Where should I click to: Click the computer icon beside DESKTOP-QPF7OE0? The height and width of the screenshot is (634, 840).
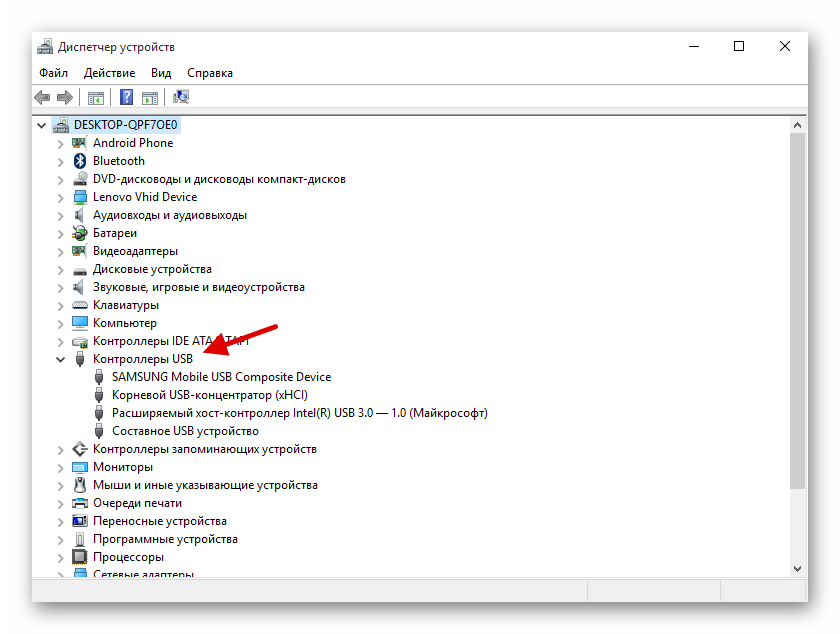coord(61,125)
